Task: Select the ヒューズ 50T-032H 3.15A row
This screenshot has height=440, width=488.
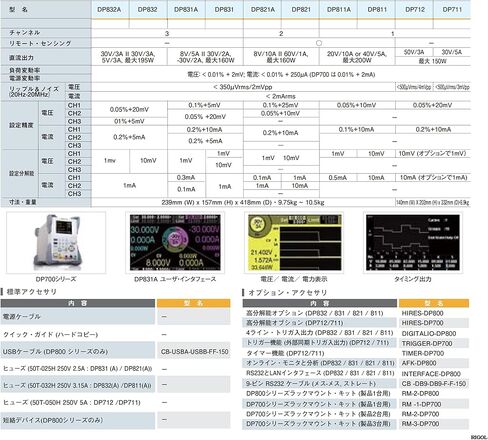Action: (115, 385)
